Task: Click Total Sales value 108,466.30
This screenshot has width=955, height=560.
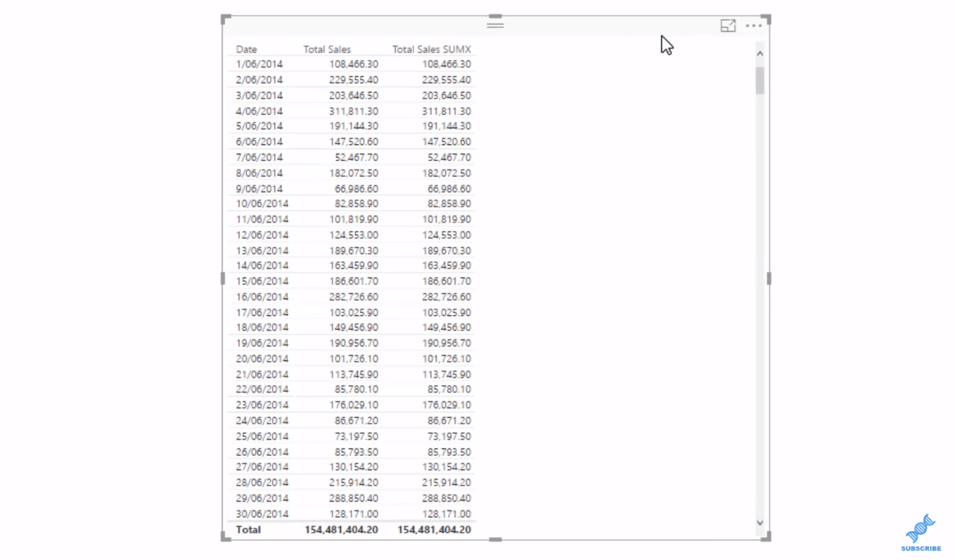Action: [x=353, y=65]
